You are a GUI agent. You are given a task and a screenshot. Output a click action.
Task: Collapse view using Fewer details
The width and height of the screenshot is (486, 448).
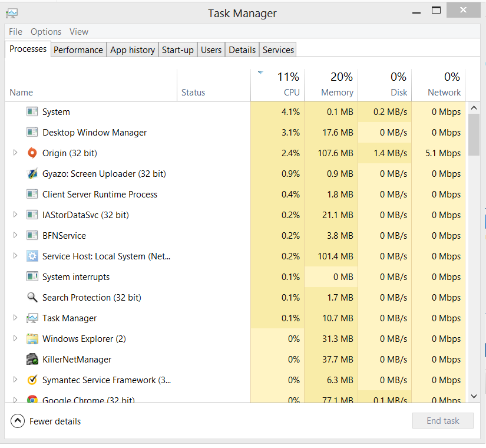[x=46, y=421]
